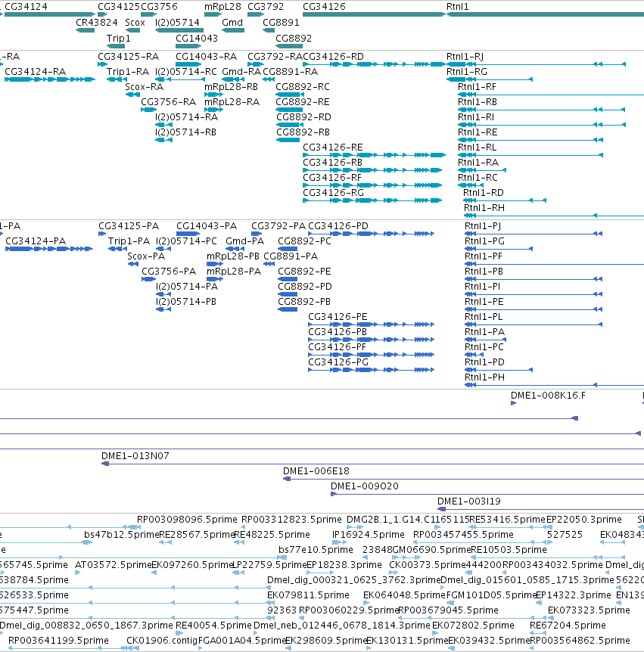
Task: Click the CG34125-RA transcript label
Action: 128,57
